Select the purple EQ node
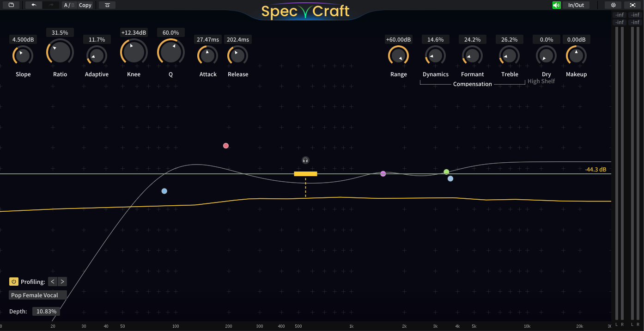The height and width of the screenshot is (331, 644). pos(383,174)
